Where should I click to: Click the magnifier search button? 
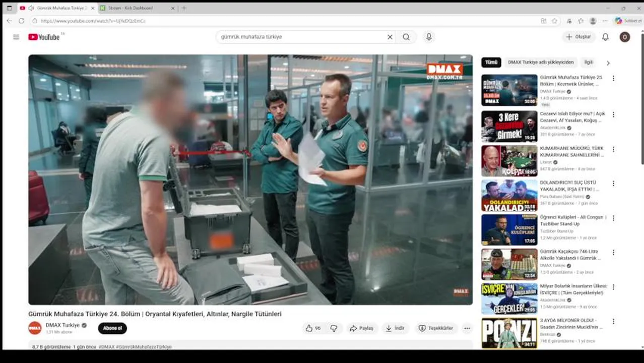point(406,37)
